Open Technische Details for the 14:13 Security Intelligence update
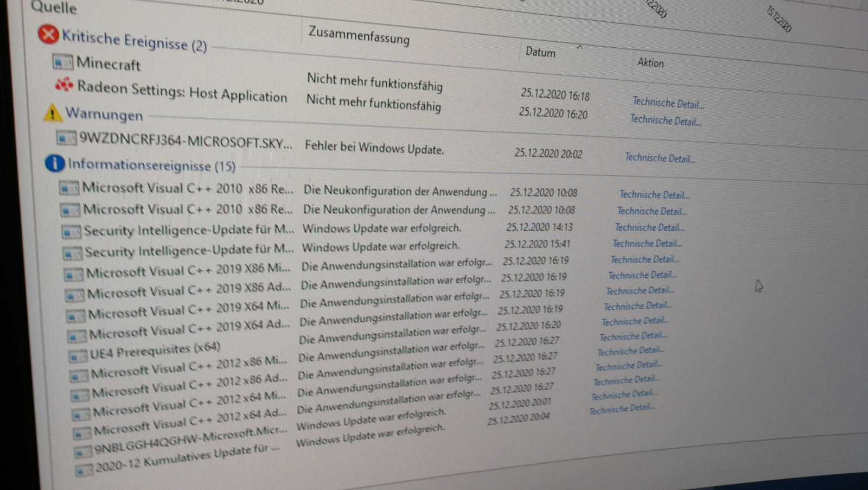Viewport: 868px width, 490px height. 649,227
